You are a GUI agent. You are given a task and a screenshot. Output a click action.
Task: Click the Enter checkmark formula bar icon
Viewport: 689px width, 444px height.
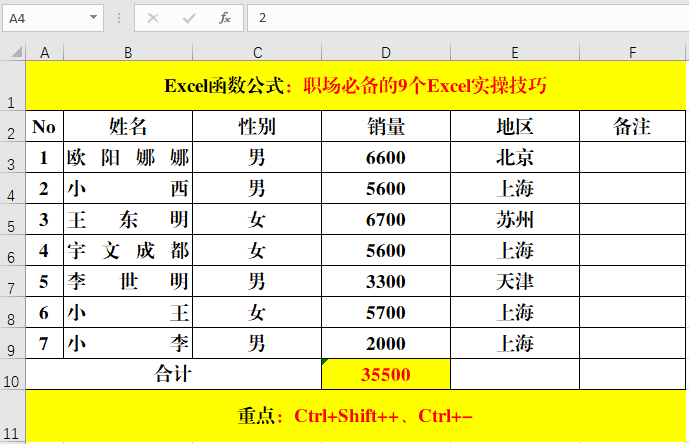click(189, 18)
